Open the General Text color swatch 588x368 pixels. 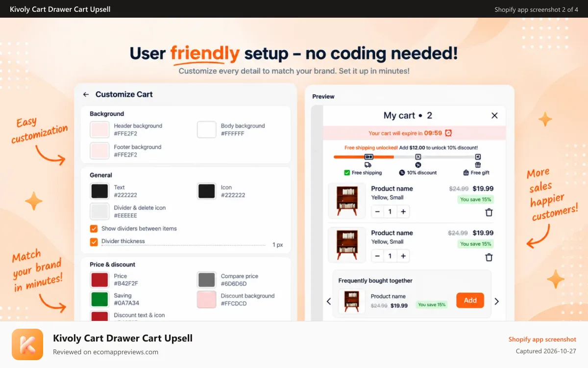[99, 191]
